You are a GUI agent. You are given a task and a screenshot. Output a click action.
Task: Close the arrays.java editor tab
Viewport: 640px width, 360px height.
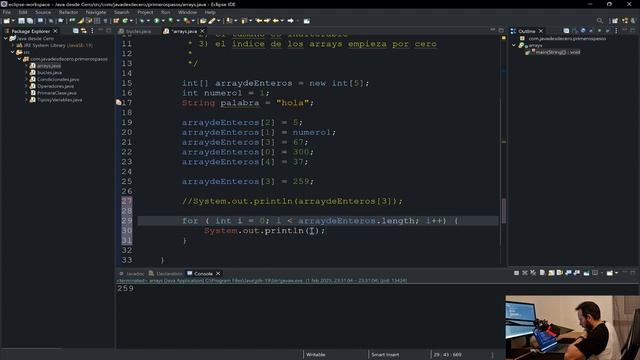pyautogui.click(x=202, y=31)
